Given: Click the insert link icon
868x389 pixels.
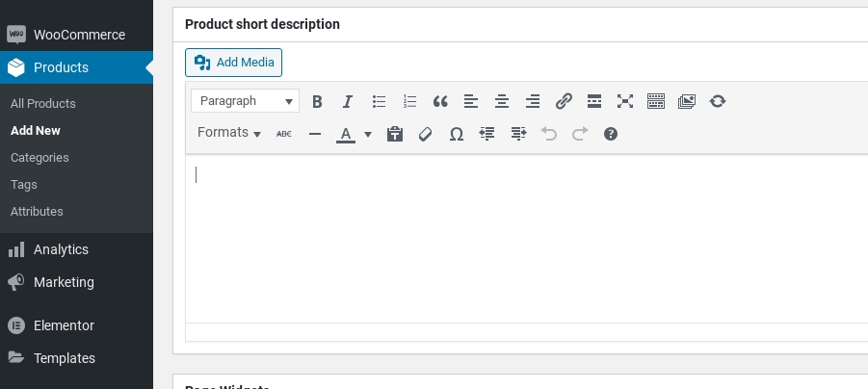Looking at the screenshot, I should 564,101.
